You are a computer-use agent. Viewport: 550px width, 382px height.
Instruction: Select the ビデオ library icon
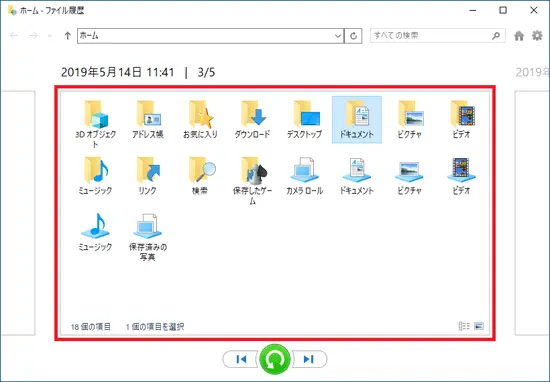click(461, 175)
